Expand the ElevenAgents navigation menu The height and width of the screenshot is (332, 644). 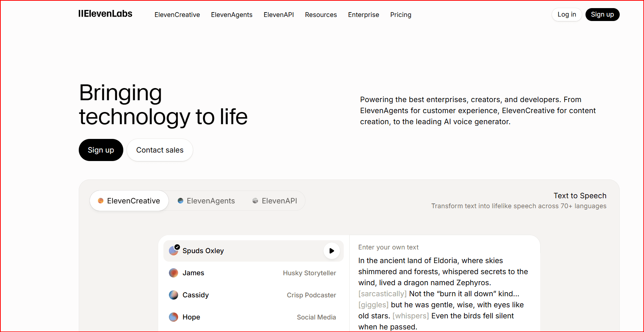click(x=231, y=15)
